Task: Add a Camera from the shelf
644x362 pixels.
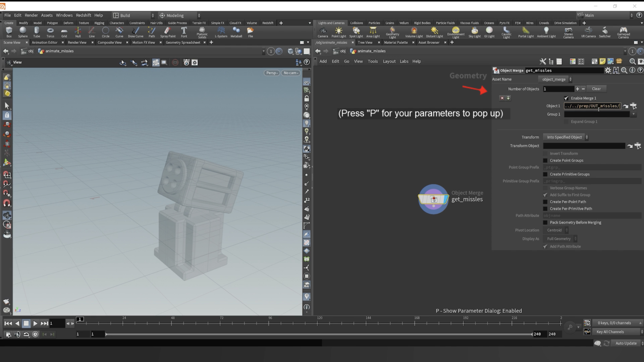Action: coord(323,32)
